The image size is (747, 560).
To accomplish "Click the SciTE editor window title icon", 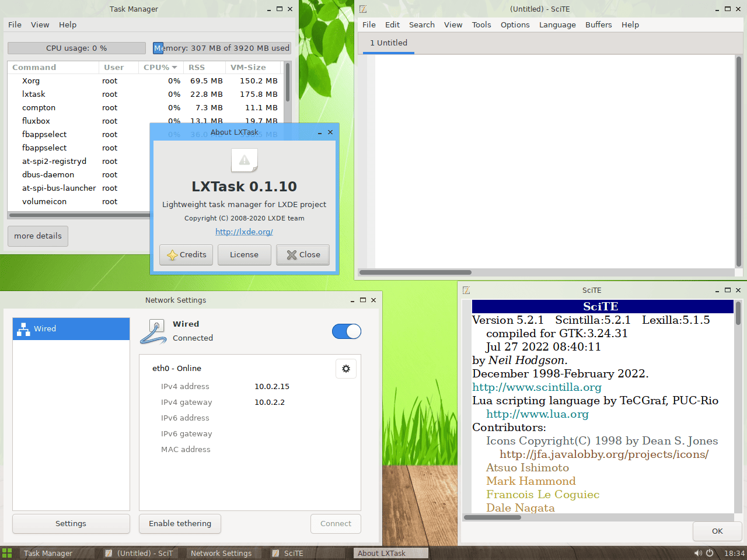I will pos(363,9).
